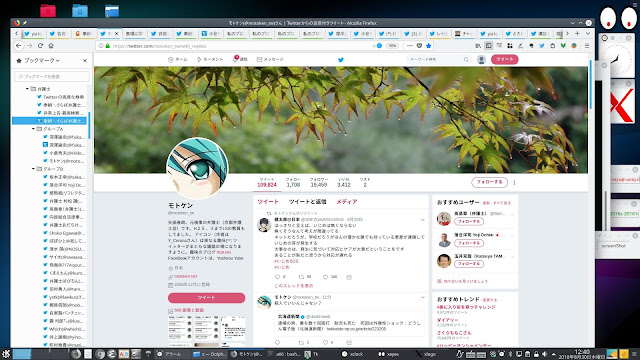This screenshot has width=640, height=360.
Task: Click the Twitter ホーム navigation item
Action: point(178,60)
